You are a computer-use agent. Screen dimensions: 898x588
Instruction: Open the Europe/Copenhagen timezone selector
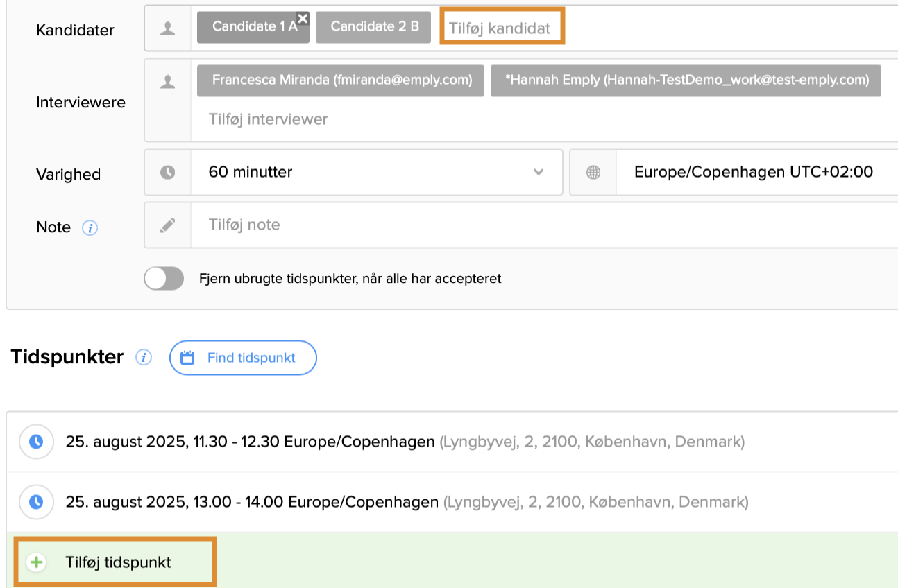(753, 173)
